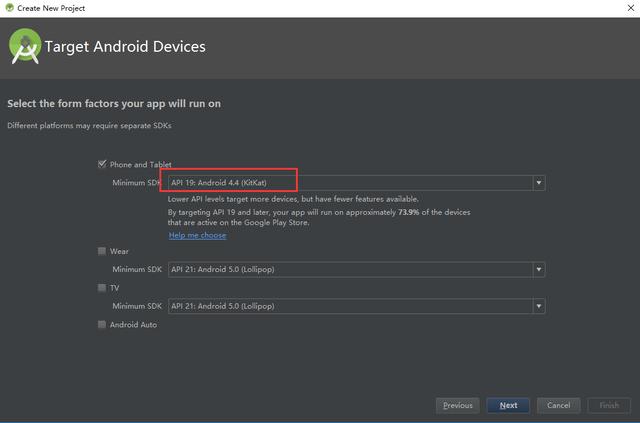The image size is (640, 423).
Task: Cancel the new project wizard
Action: 558,405
